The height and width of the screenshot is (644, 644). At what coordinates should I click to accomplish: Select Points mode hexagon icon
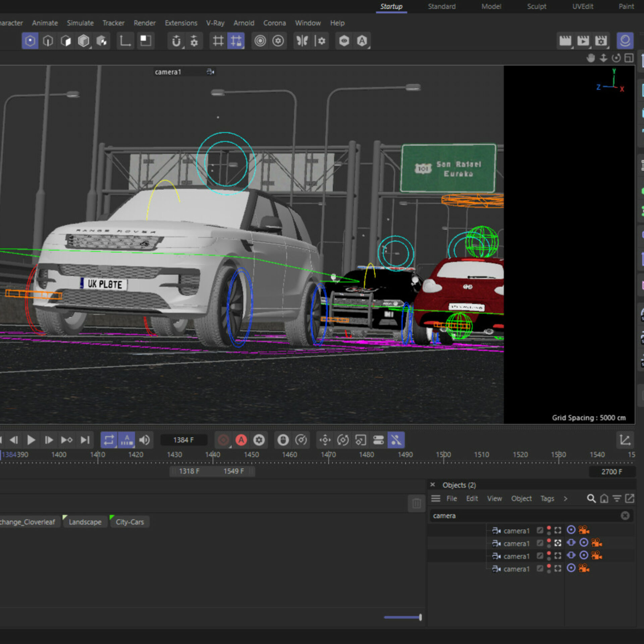pyautogui.click(x=30, y=41)
